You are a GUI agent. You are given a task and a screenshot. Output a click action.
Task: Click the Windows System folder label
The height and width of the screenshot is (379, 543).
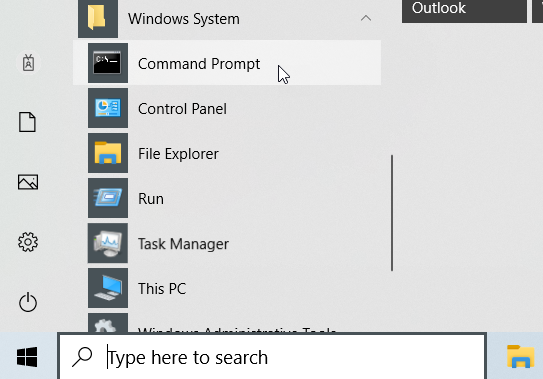184,19
